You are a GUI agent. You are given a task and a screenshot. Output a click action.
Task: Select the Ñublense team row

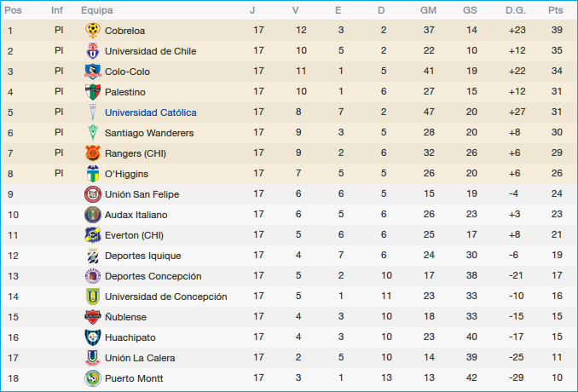pos(289,317)
